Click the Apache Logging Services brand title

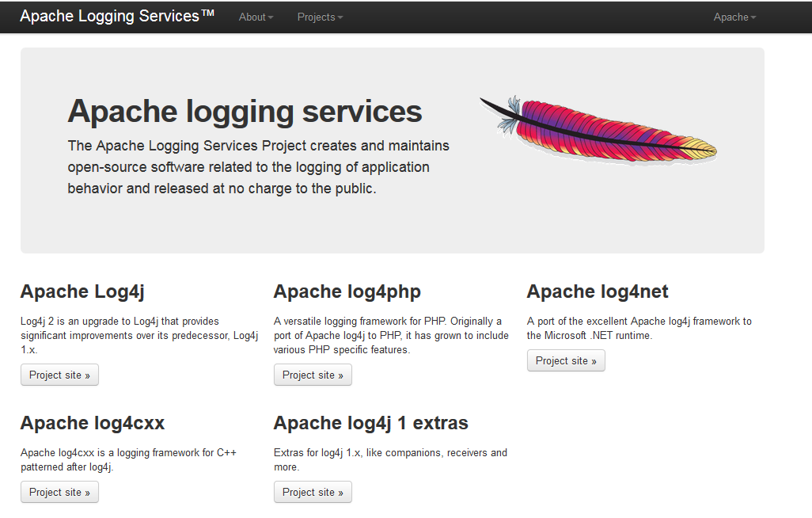(x=117, y=16)
